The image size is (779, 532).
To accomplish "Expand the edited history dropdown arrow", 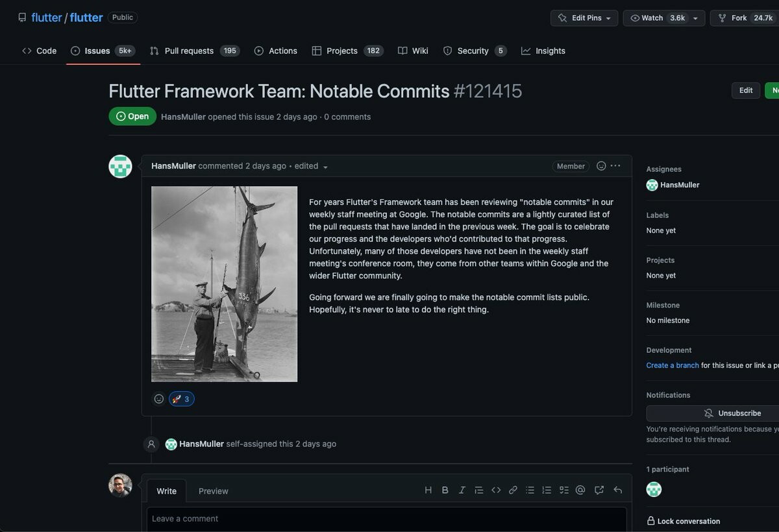I will coord(325,167).
